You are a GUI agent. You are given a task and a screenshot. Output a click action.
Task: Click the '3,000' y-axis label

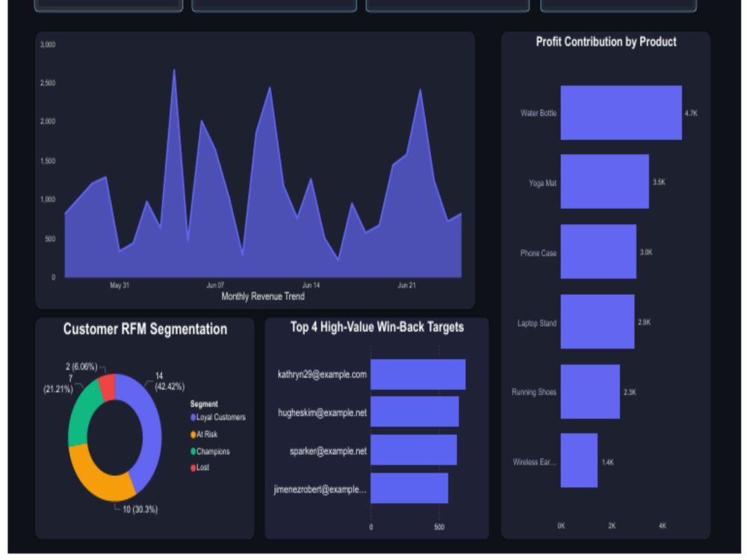[48, 45]
